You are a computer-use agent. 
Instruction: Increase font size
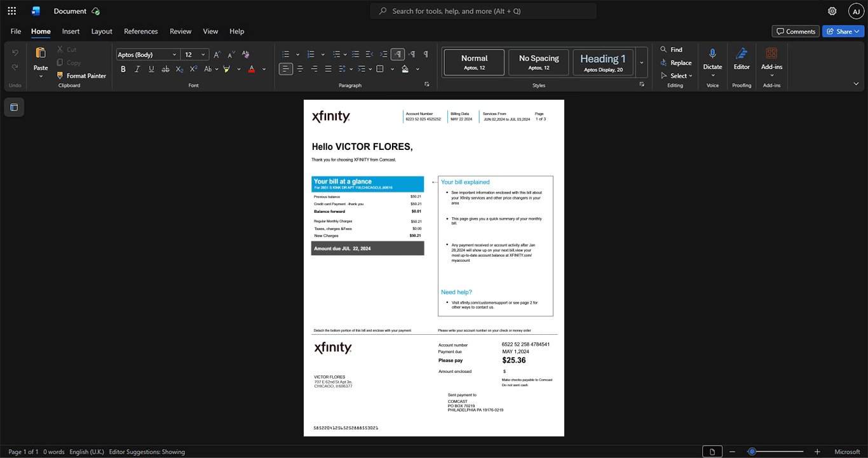click(x=217, y=55)
